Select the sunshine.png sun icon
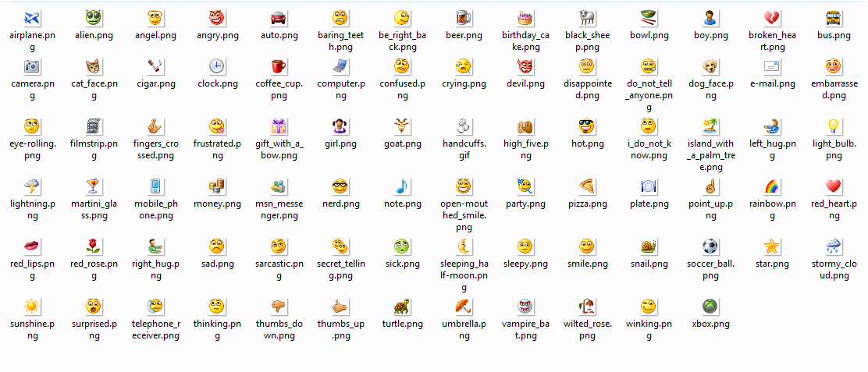Image resolution: width=868 pixels, height=372 pixels. [x=33, y=306]
